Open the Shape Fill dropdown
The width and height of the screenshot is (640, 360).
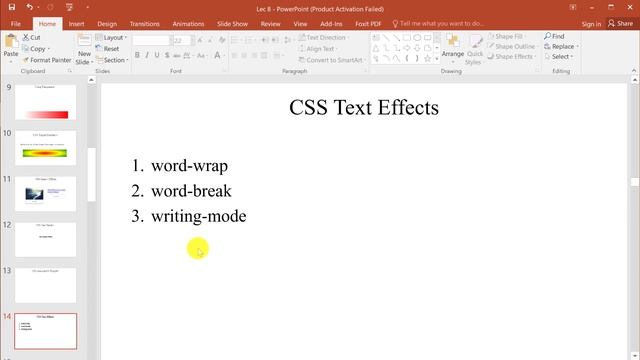(507, 37)
